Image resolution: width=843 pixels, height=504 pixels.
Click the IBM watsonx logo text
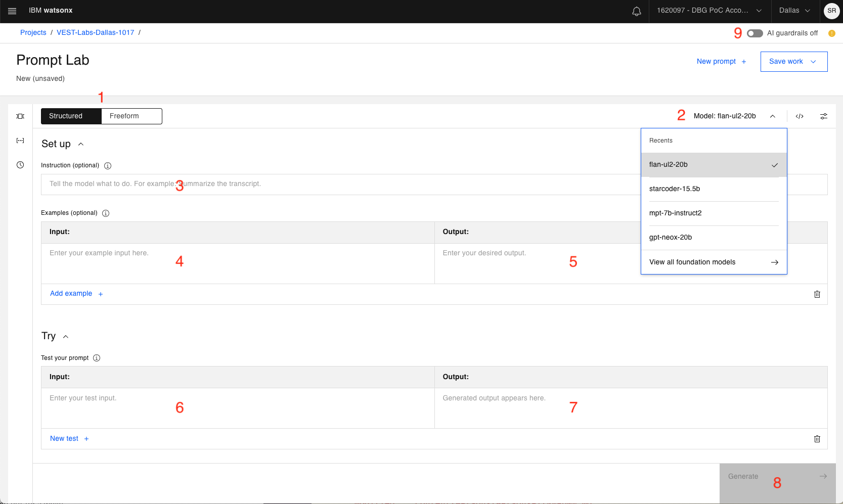coord(51,11)
